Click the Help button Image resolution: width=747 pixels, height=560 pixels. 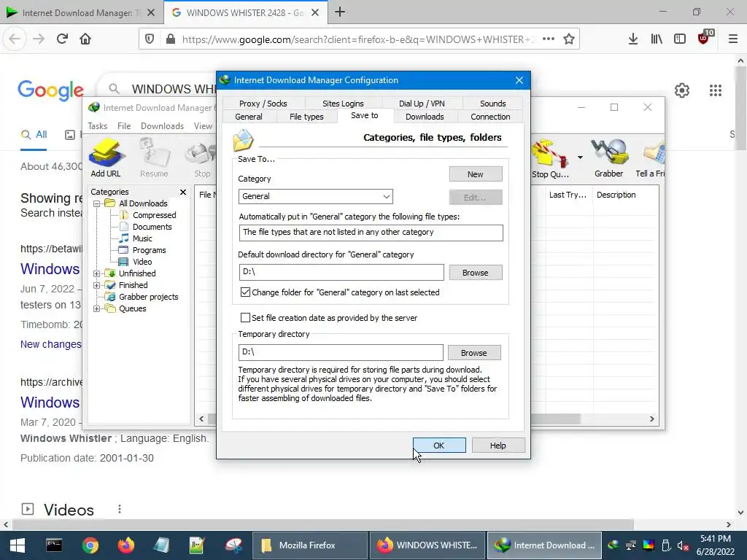click(498, 446)
